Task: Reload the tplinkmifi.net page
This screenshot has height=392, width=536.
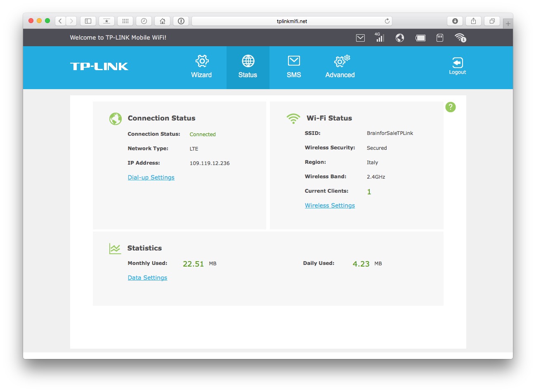Action: tap(387, 21)
